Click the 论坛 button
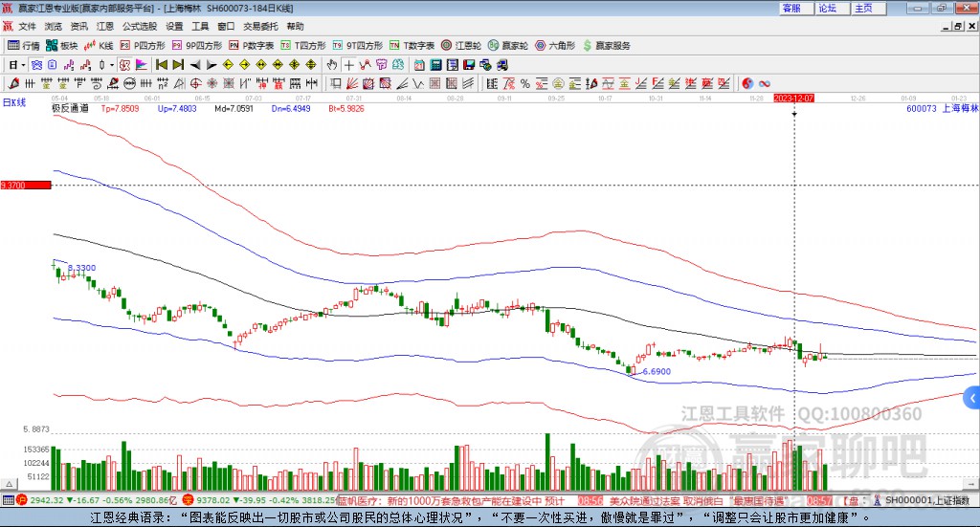The height and width of the screenshot is (527, 980). (x=827, y=8)
